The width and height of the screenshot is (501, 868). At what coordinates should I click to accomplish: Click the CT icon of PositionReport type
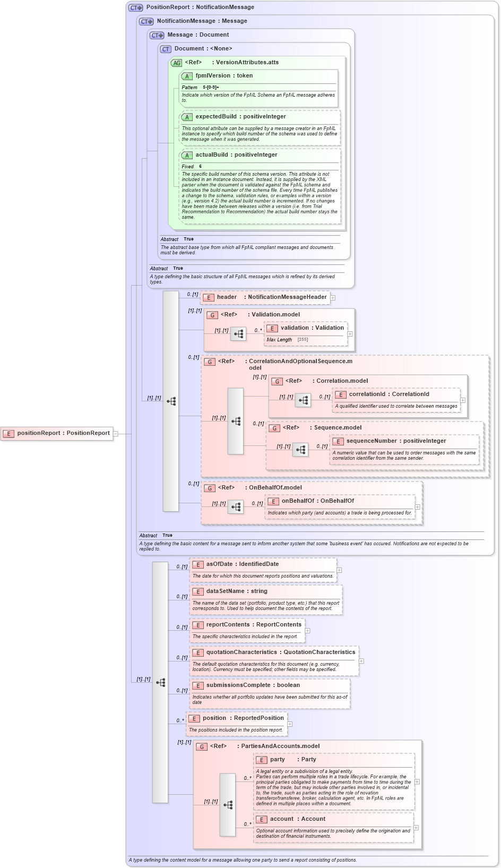(x=136, y=7)
